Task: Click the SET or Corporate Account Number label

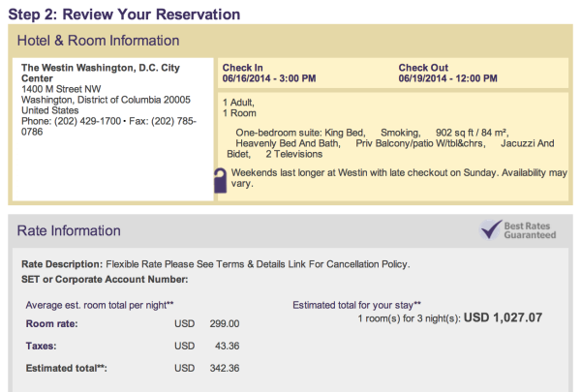Action: tap(105, 280)
